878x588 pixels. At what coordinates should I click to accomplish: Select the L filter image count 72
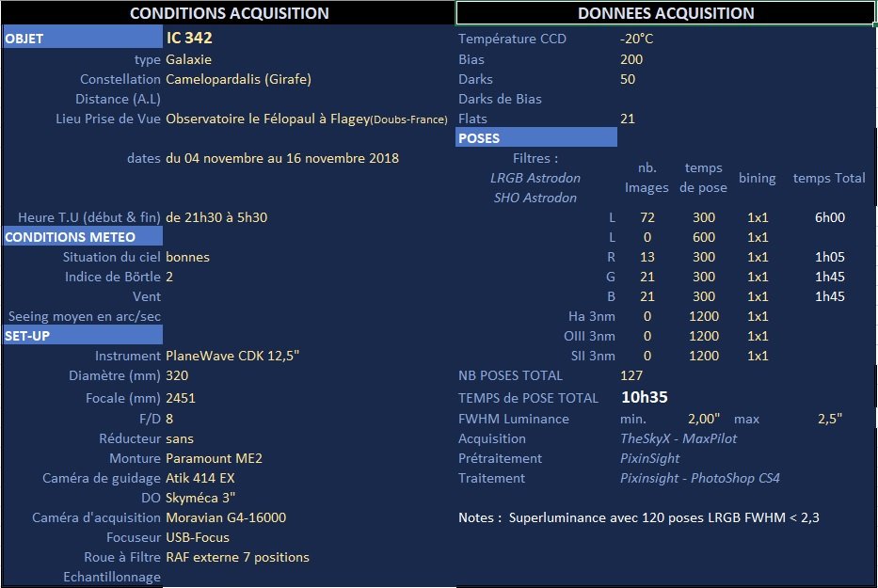(x=647, y=217)
